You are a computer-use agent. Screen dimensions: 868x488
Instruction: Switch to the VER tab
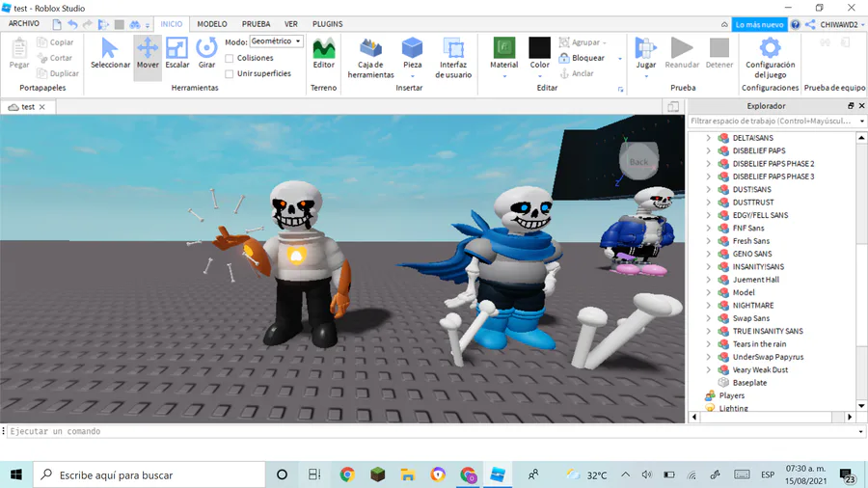point(291,24)
